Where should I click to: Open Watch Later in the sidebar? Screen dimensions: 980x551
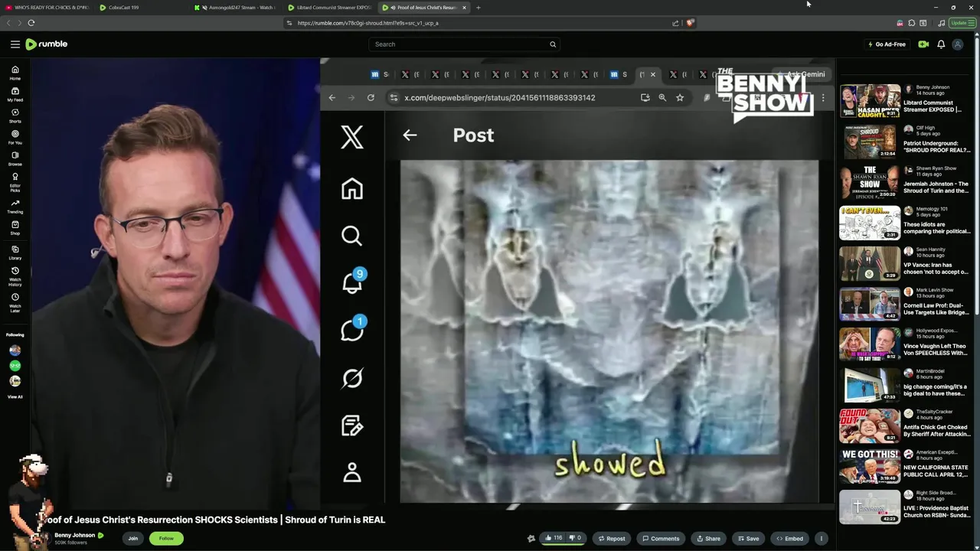(x=15, y=302)
